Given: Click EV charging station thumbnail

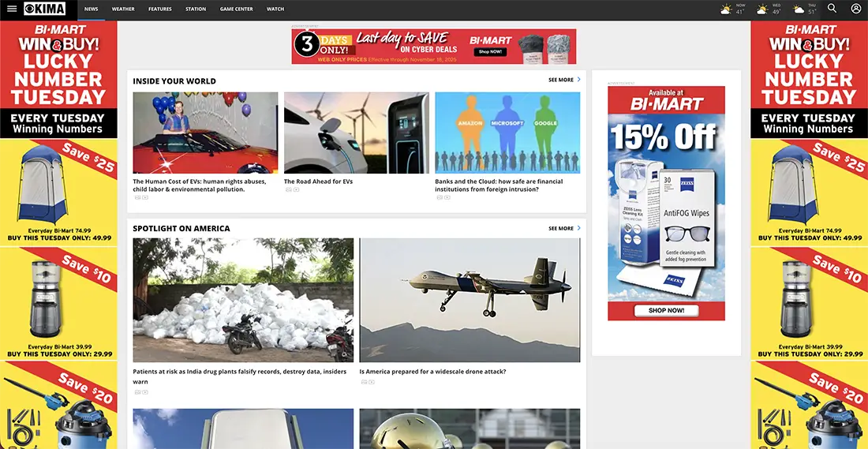Looking at the screenshot, I should (x=357, y=133).
